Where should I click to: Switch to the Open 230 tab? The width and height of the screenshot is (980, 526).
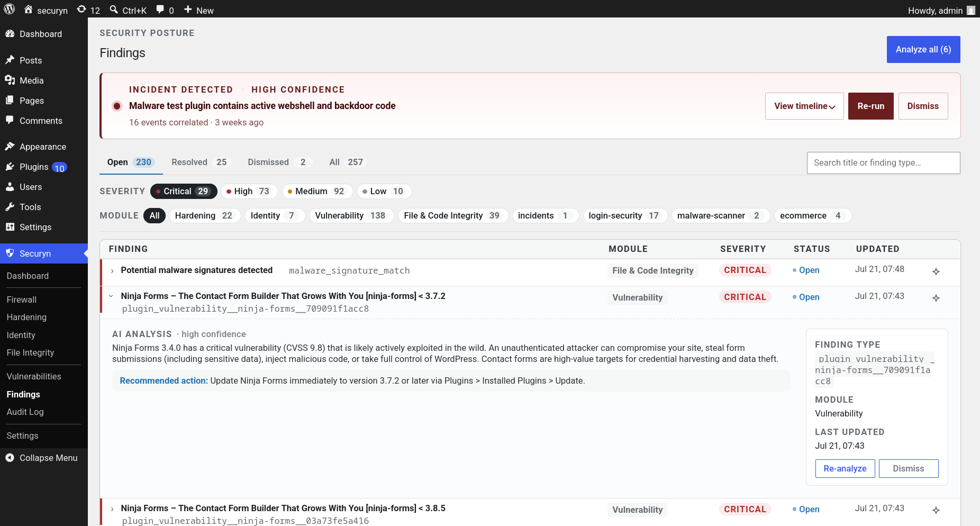[x=131, y=162]
